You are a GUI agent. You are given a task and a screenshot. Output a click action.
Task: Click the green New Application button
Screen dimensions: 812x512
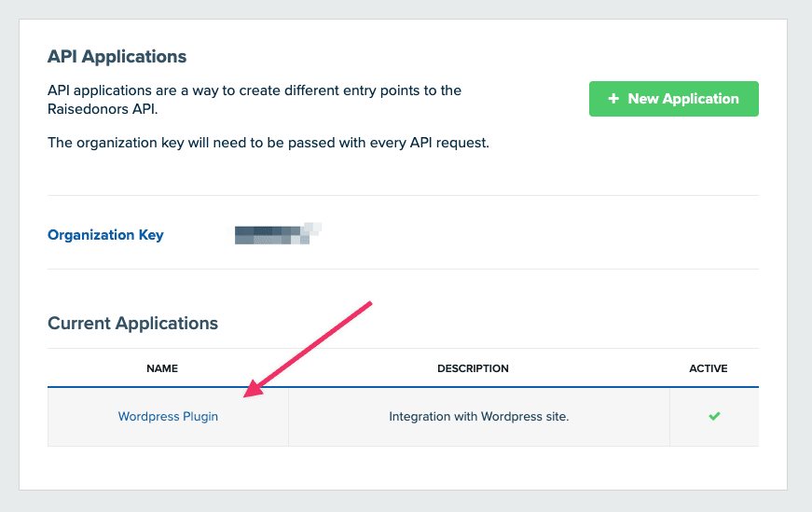point(673,99)
